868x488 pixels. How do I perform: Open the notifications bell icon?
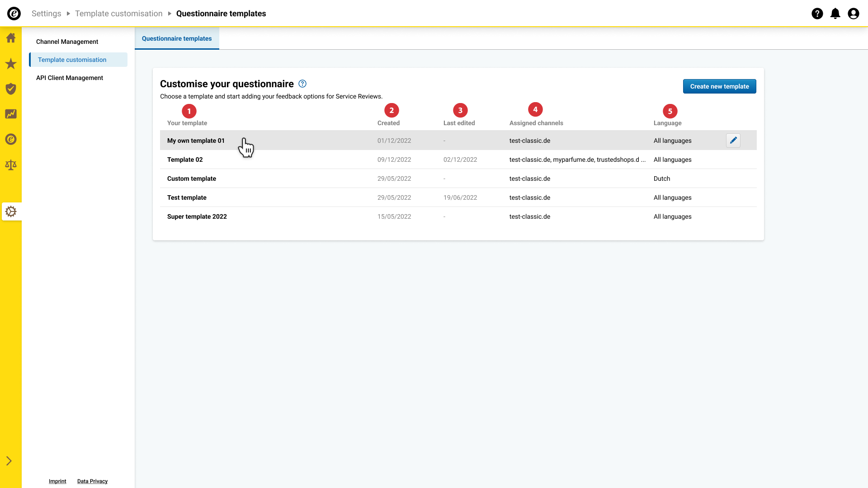[835, 14]
